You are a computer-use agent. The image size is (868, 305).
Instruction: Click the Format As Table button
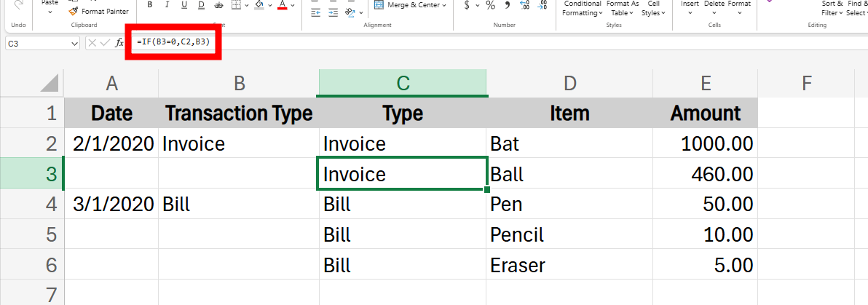[x=623, y=9]
